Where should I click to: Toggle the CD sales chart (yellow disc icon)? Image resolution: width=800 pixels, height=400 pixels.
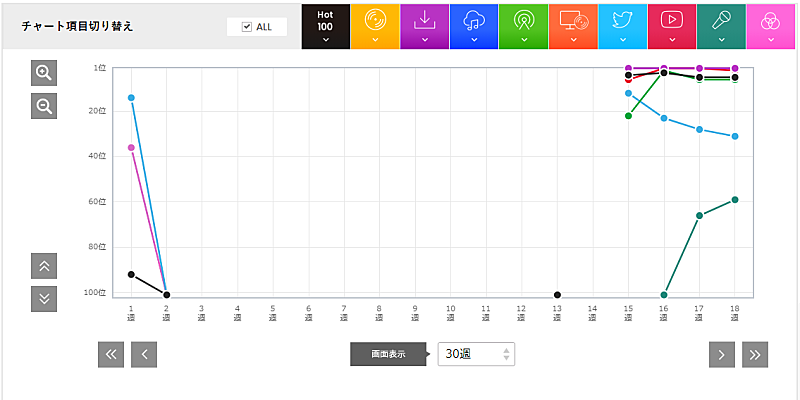(375, 26)
